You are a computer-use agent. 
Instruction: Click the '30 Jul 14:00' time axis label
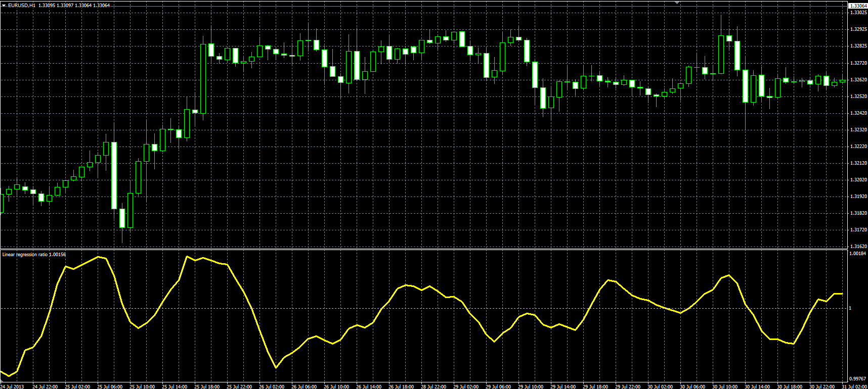757,386
